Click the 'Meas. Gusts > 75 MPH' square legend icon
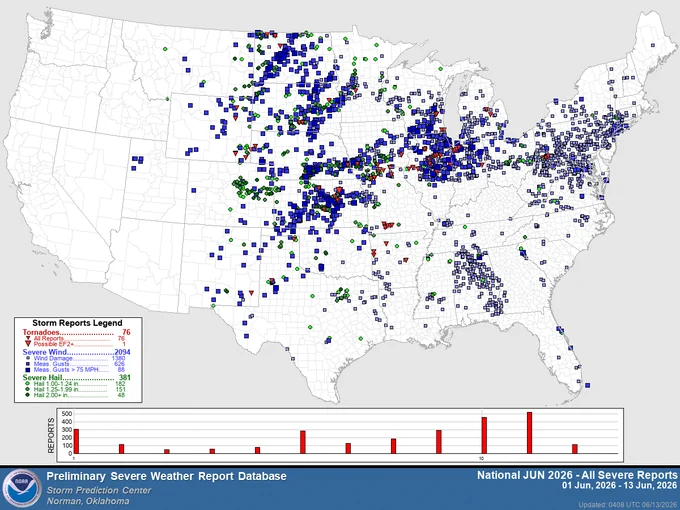This screenshot has height=510, width=680. (x=28, y=370)
